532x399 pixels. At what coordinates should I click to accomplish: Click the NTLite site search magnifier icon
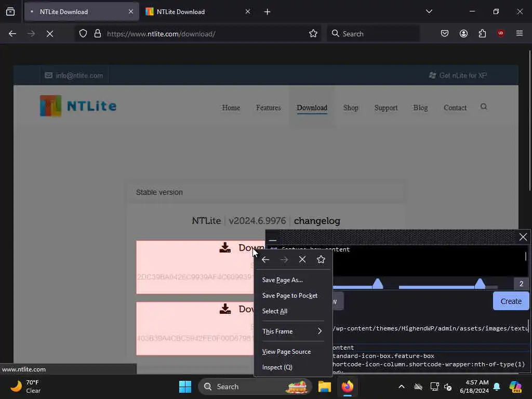coord(484,107)
